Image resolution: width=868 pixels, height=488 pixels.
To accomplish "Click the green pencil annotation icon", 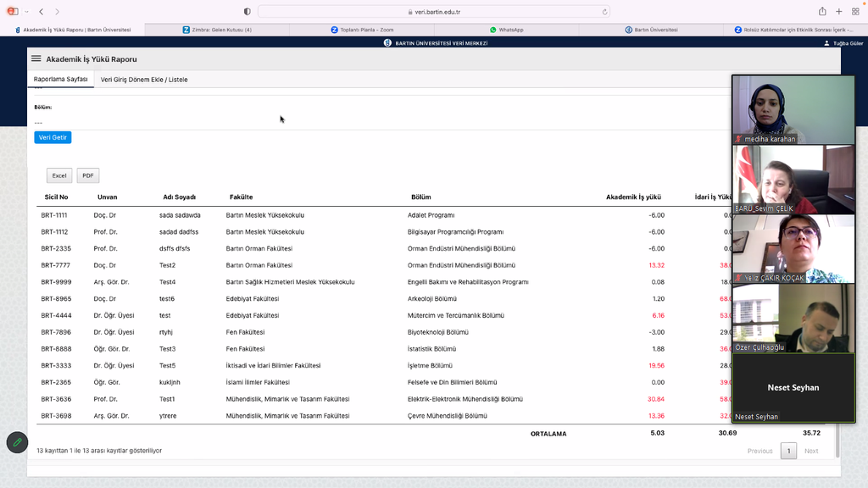I will point(17,442).
